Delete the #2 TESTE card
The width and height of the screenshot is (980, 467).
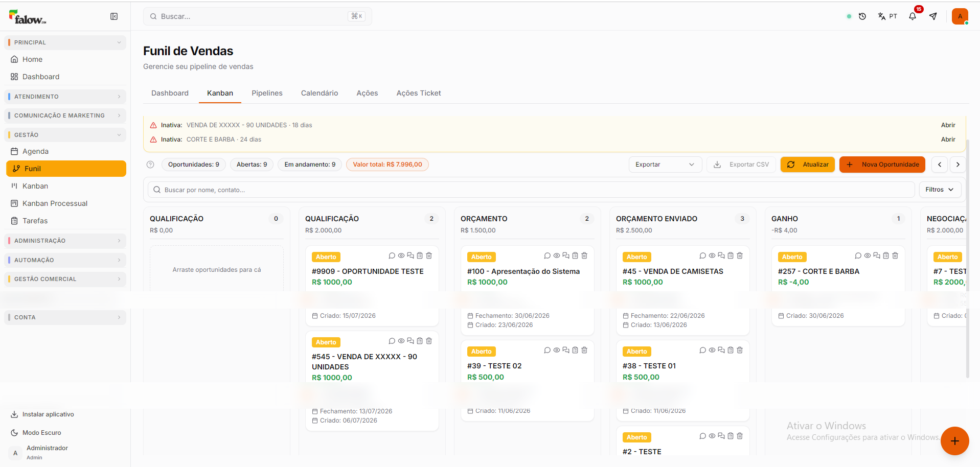(x=740, y=436)
